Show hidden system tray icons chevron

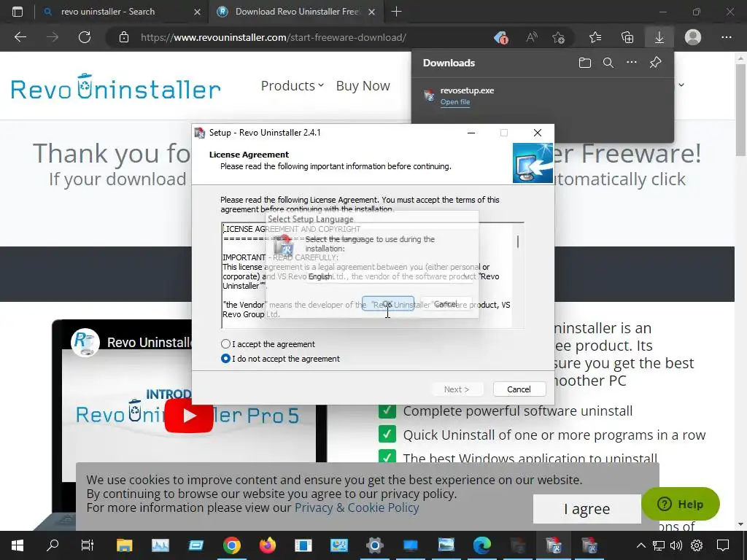click(641, 545)
